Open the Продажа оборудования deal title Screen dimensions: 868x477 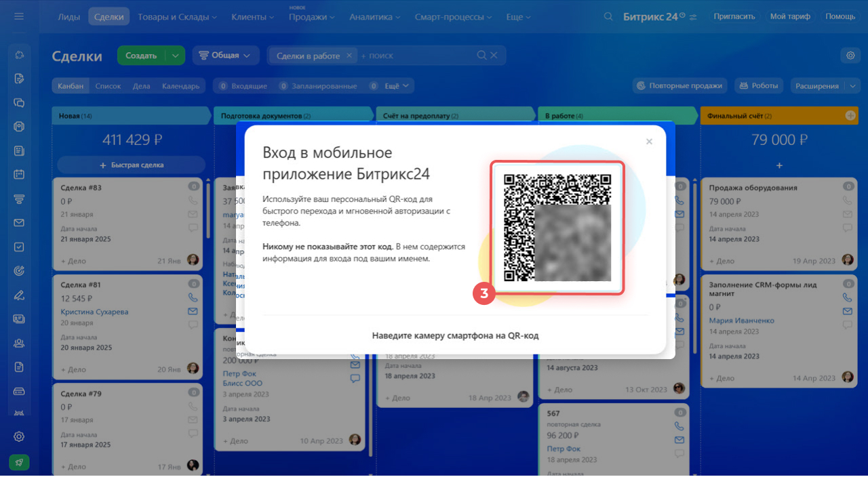(753, 188)
